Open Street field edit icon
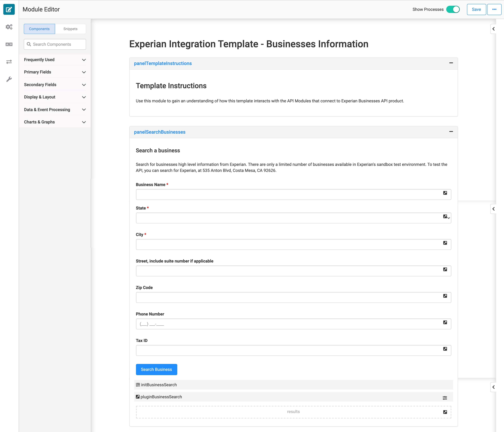 (x=445, y=269)
